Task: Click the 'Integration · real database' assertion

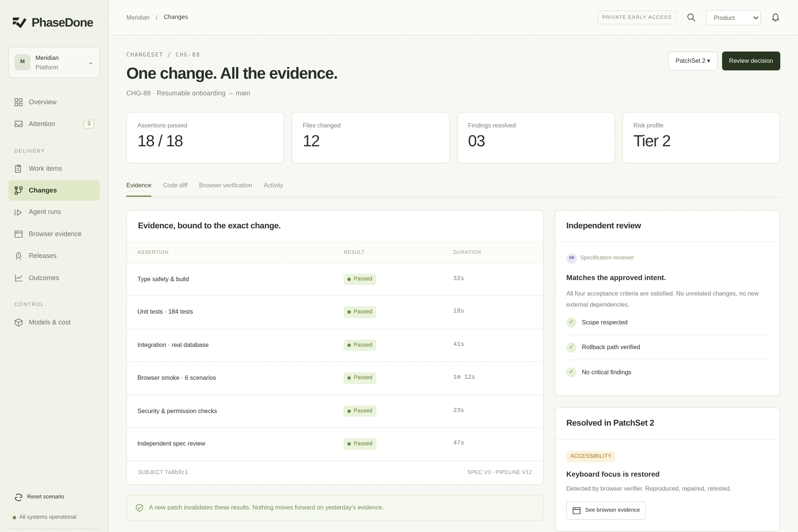Action: coord(173,345)
